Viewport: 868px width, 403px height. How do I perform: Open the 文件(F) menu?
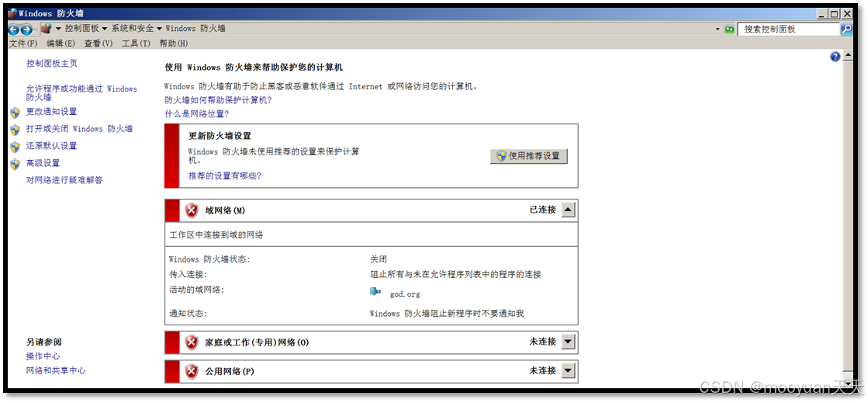(23, 43)
